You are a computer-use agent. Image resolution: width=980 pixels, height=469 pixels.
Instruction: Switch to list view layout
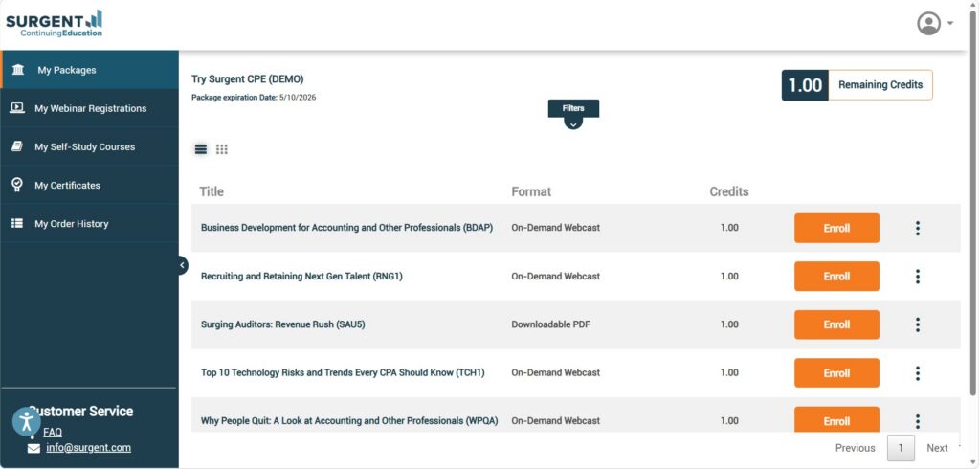coord(201,149)
